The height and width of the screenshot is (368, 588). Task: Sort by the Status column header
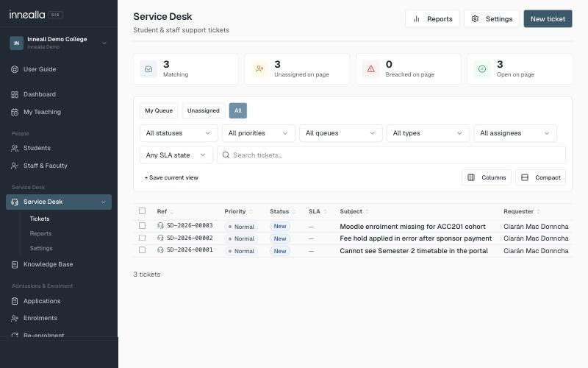tap(283, 212)
